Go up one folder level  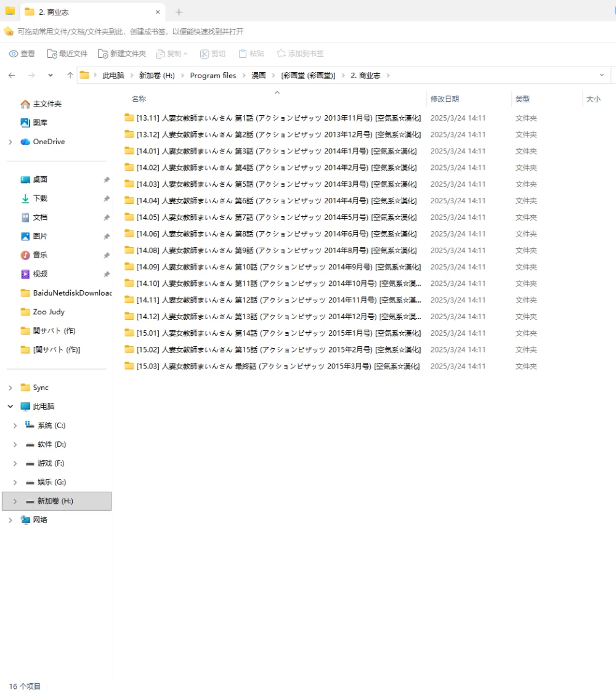(70, 75)
